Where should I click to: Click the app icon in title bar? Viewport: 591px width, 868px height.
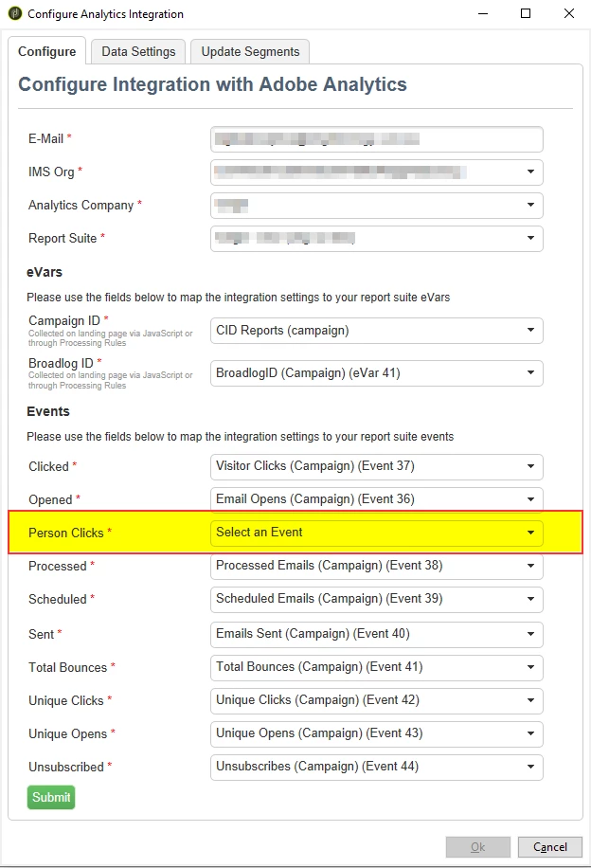pos(15,13)
